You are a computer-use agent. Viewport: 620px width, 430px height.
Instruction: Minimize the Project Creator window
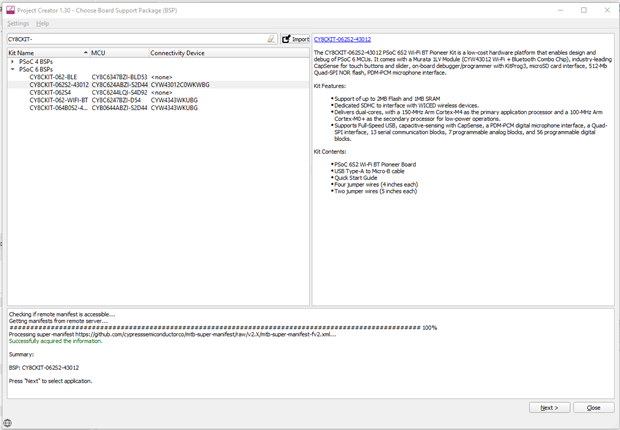coord(560,10)
